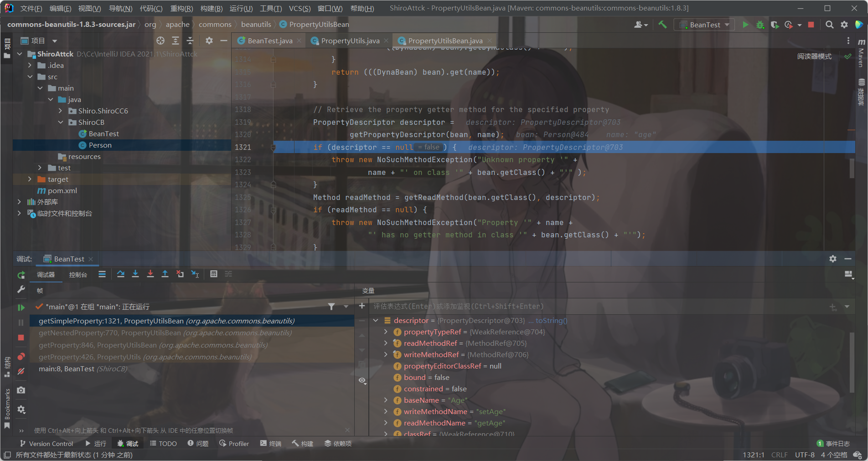
Task: Stop the running process in top toolbar
Action: pos(811,25)
